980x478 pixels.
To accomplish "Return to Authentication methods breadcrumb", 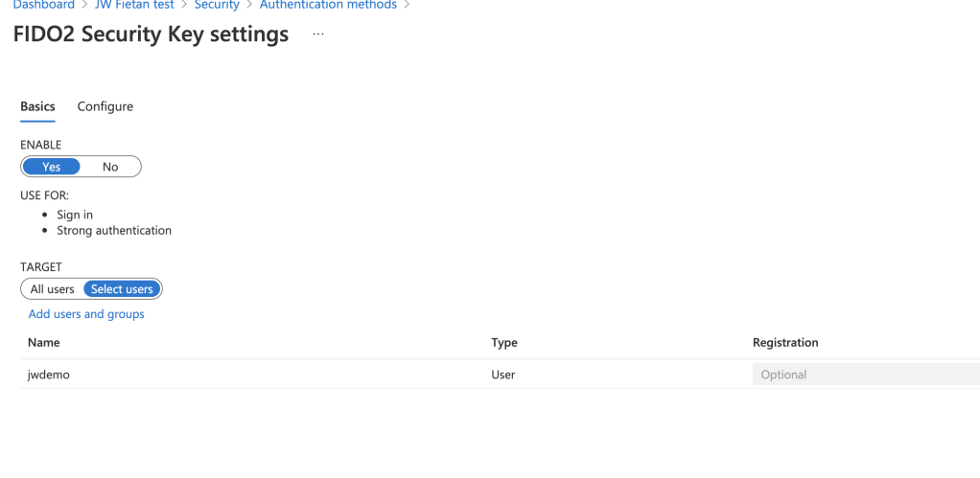I will point(328,5).
